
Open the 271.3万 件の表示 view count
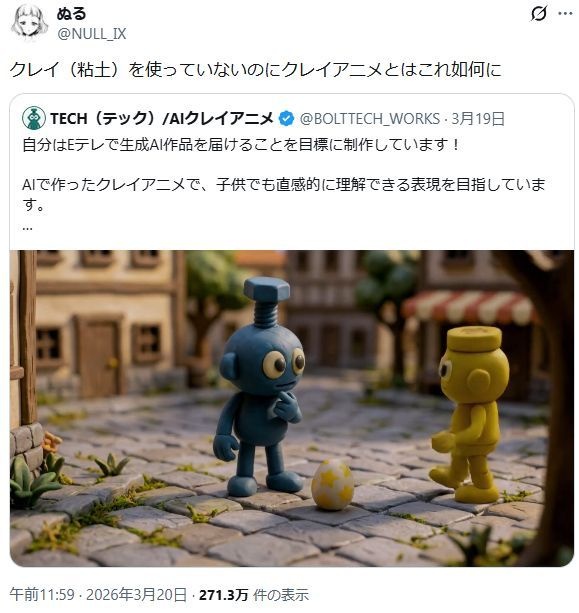click(254, 595)
